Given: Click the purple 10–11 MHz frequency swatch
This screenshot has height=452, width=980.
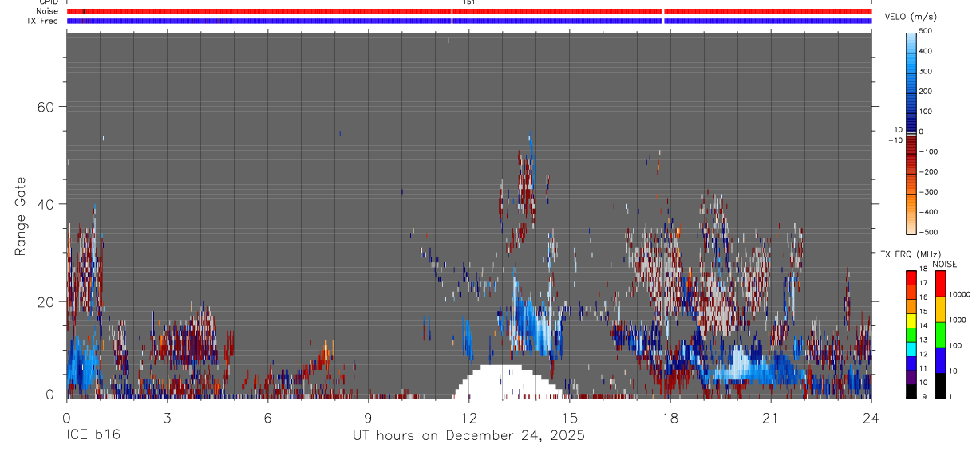Looking at the screenshot, I should tap(911, 376).
